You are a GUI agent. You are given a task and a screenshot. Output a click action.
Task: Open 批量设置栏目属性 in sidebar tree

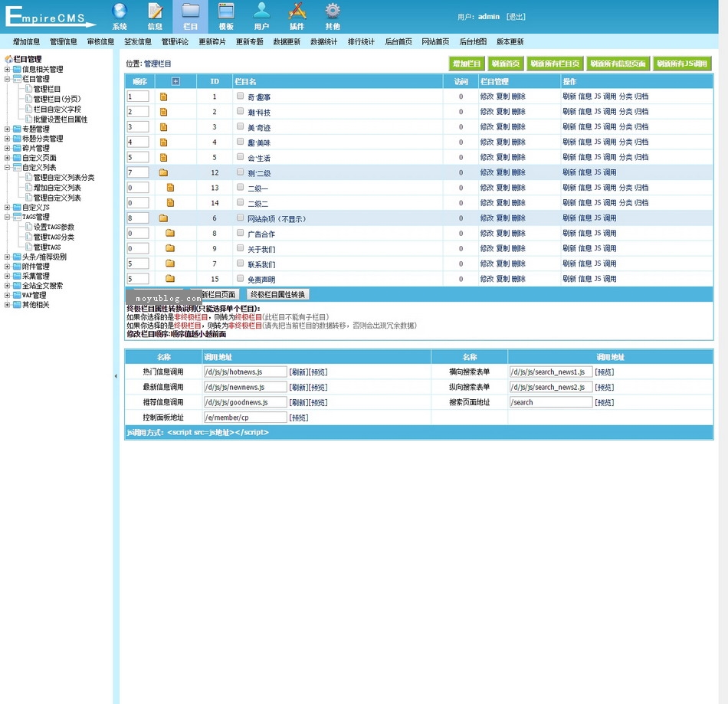(x=61, y=120)
